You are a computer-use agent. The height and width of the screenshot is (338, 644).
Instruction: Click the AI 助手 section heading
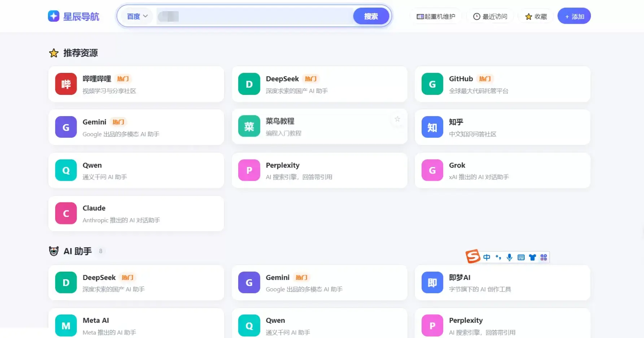click(x=78, y=251)
